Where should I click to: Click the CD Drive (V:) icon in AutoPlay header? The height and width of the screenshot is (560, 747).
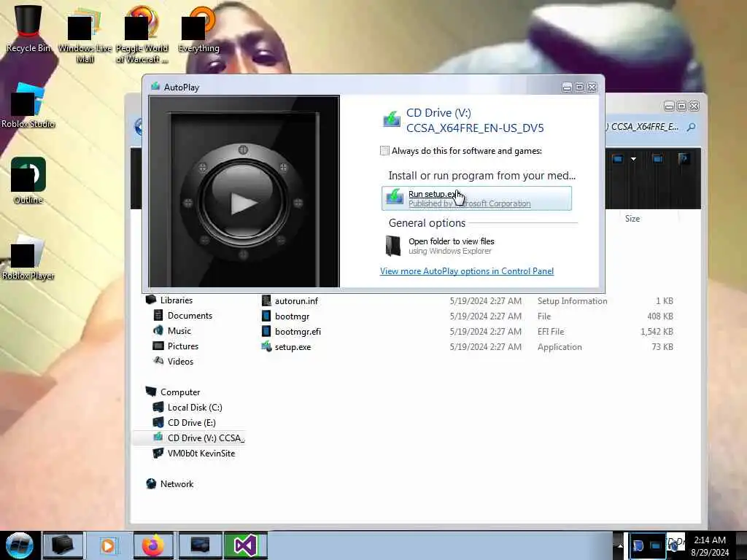pyautogui.click(x=392, y=119)
